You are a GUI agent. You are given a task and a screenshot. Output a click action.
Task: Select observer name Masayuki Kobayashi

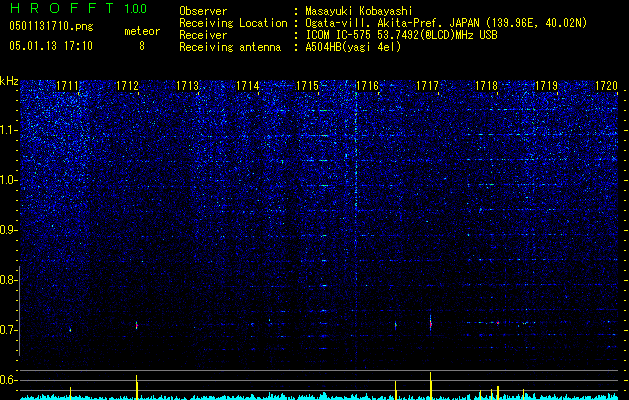pos(359,11)
